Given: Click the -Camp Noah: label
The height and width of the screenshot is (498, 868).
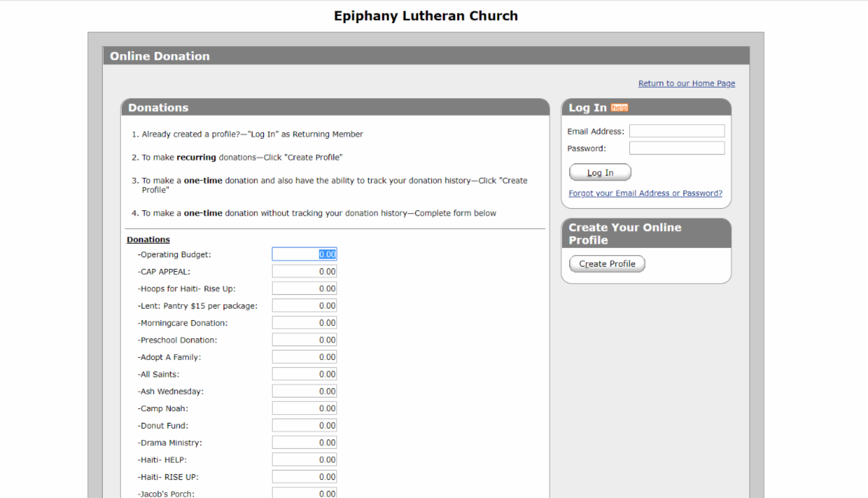Looking at the screenshot, I should click(x=163, y=409).
